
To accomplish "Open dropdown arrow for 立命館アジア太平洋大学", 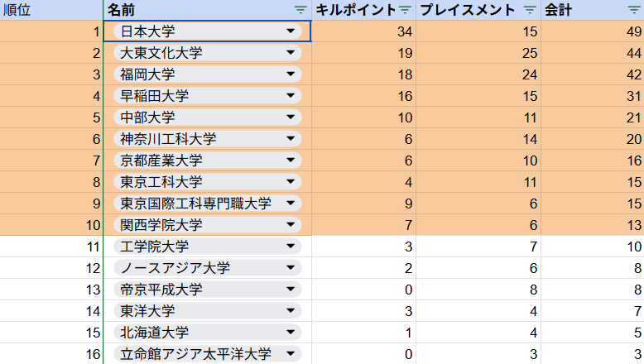I will coord(291,354).
